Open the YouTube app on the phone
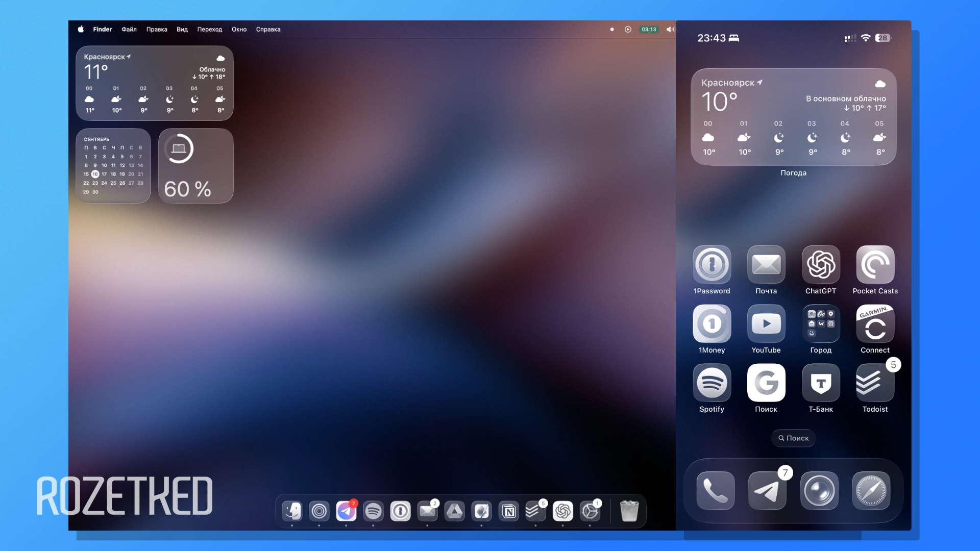This screenshot has width=980, height=551. pos(766,323)
